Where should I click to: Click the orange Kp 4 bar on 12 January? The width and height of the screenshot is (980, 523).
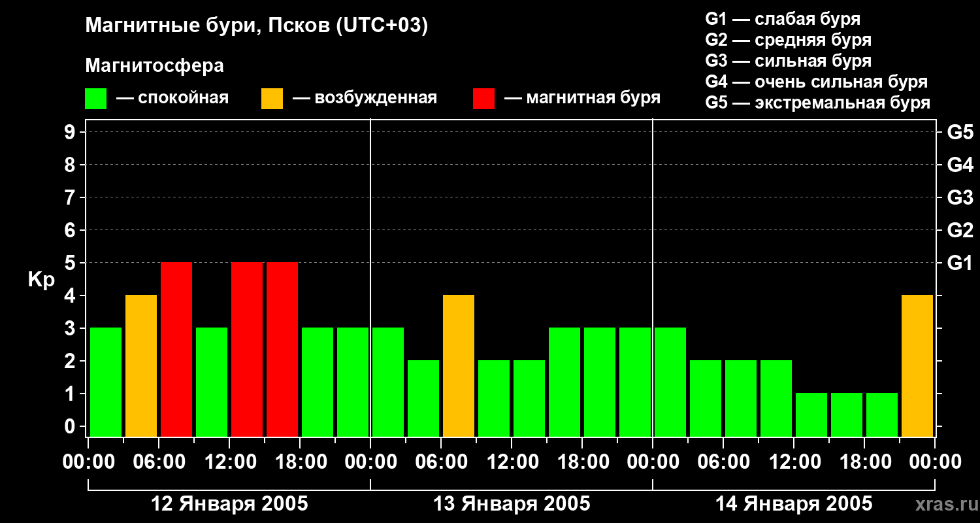click(x=141, y=365)
